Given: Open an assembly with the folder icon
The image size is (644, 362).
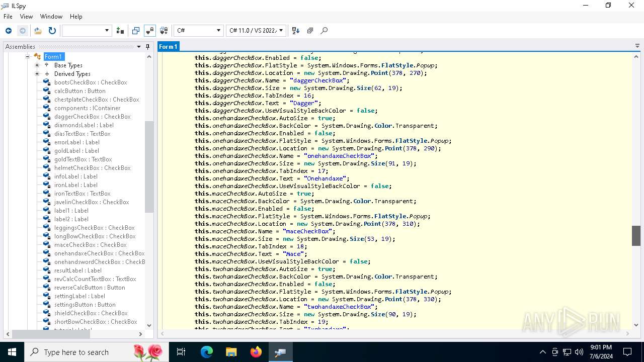Looking at the screenshot, I should 38,31.
